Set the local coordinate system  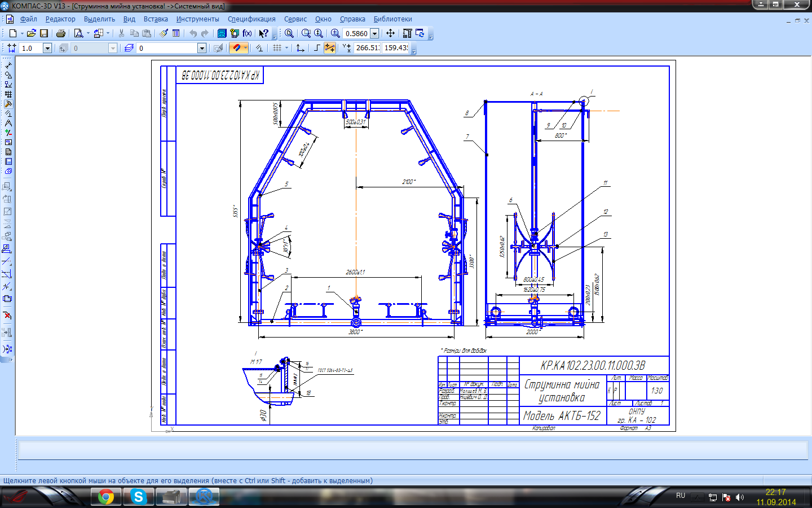[x=300, y=48]
